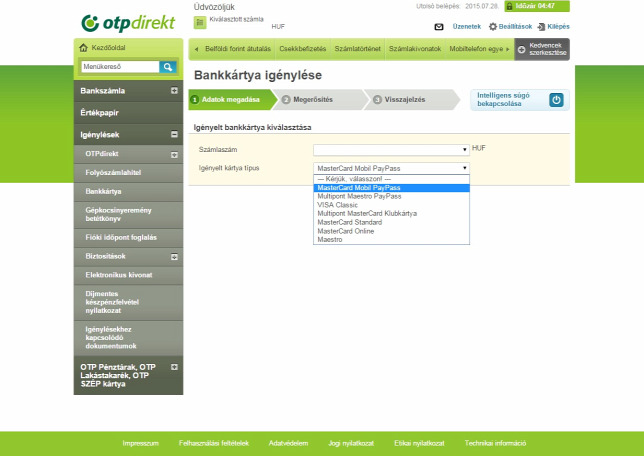
Task: Click the otpdirekt logo
Action: point(129,23)
